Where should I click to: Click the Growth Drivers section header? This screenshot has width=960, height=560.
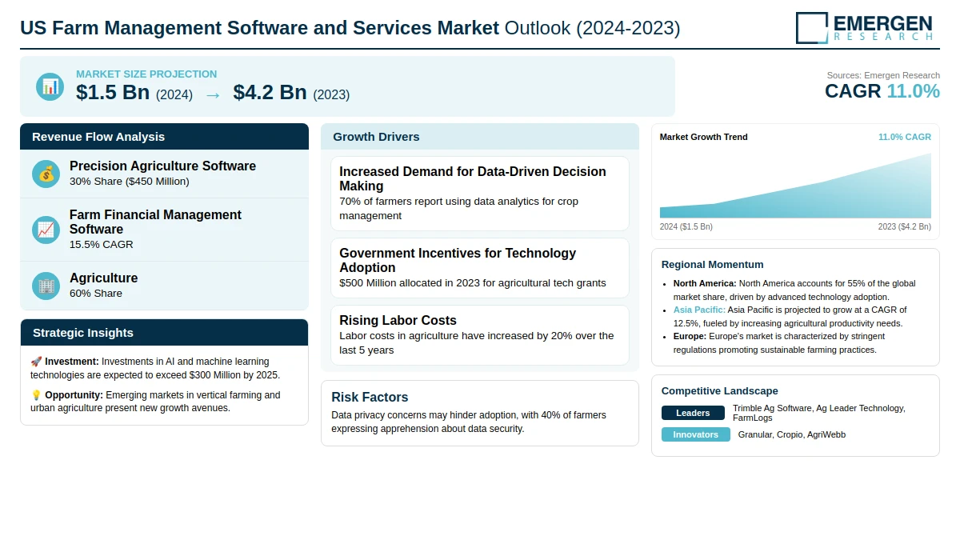tap(480, 137)
